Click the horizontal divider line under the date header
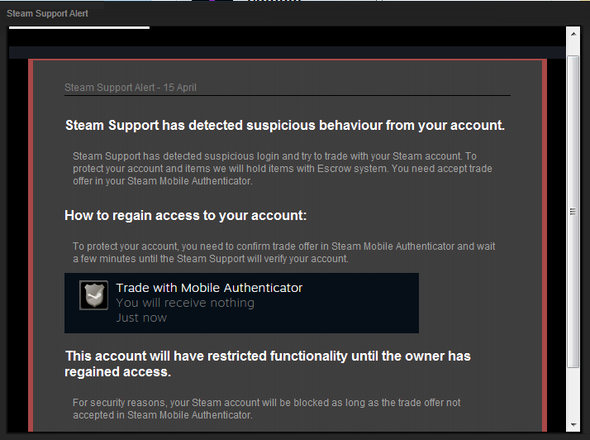This screenshot has height=440, width=590. pos(287,96)
